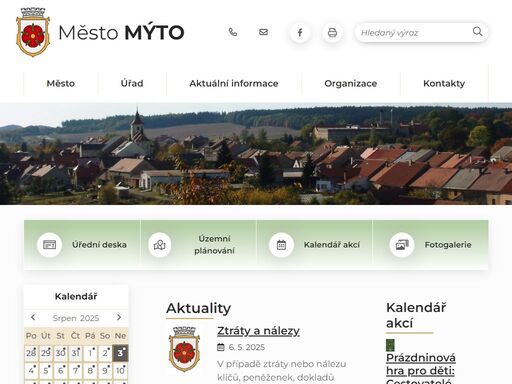Click the Kalendář akcí calendar icon
512x384 pixels.
pyautogui.click(x=281, y=245)
